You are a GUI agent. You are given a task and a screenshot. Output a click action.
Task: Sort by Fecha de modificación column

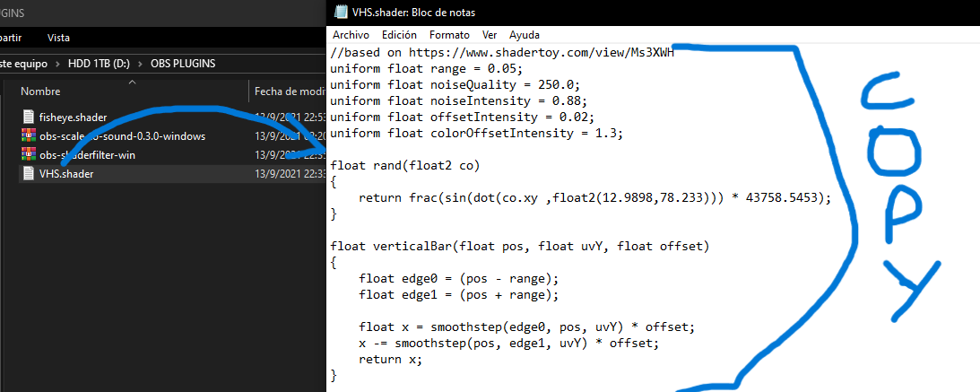pos(289,91)
